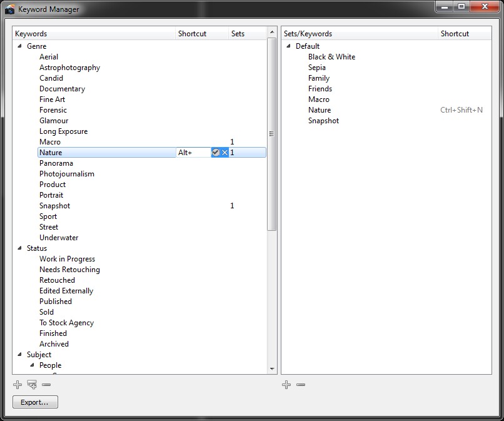Image resolution: width=504 pixels, height=421 pixels.
Task: Select the Photojournalism keyword
Action: point(67,174)
